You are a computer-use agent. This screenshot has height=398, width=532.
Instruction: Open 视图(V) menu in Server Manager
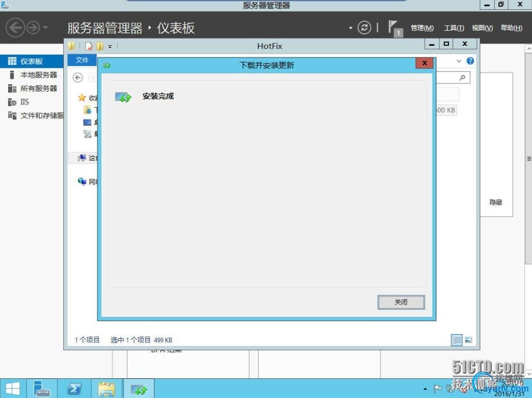(x=482, y=28)
